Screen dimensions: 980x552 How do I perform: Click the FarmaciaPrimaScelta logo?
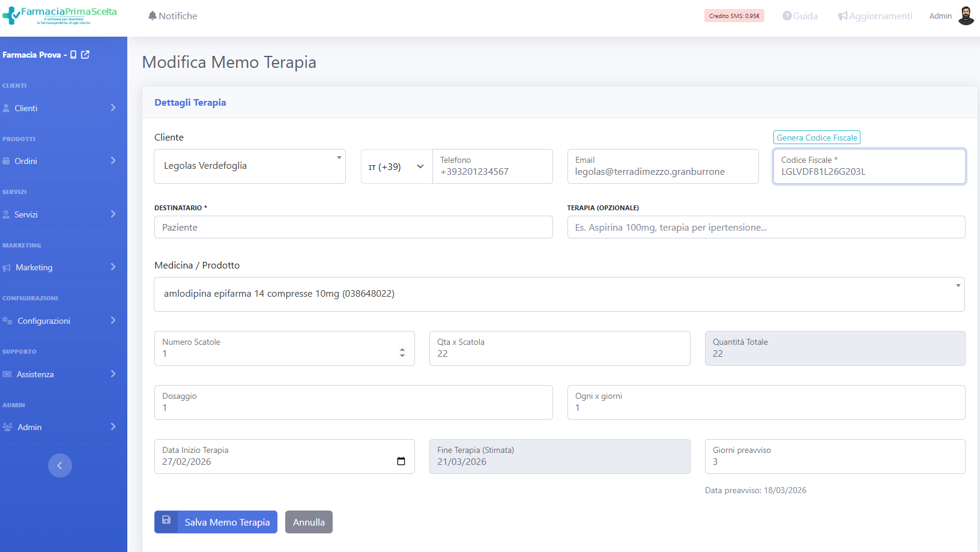[60, 15]
